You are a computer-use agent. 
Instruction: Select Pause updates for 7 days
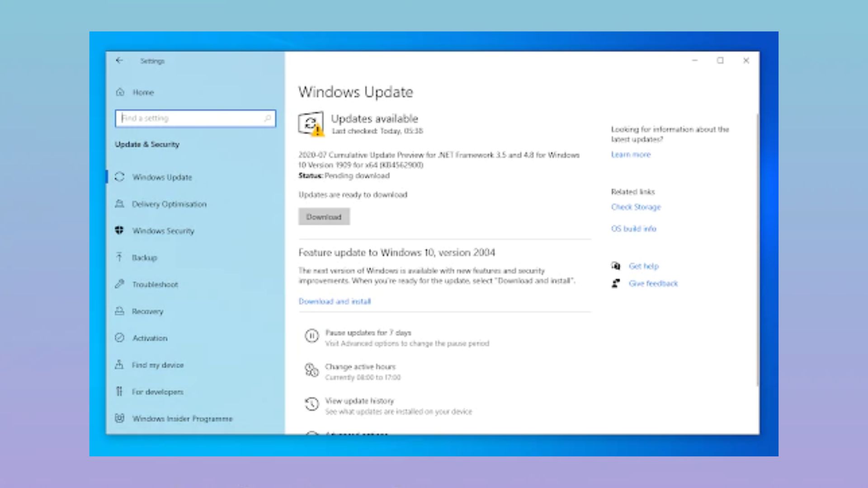368,333
